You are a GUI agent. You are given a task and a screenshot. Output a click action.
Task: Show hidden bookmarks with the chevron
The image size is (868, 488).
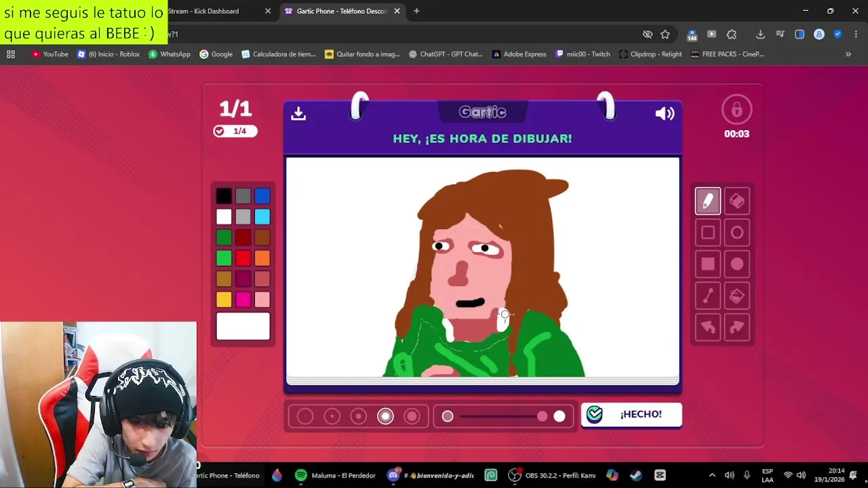point(848,54)
